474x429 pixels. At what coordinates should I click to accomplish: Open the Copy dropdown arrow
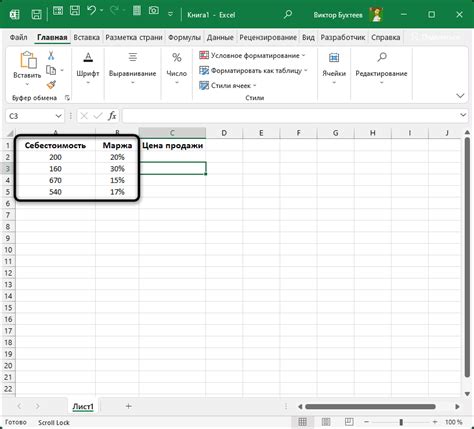[x=62, y=70]
